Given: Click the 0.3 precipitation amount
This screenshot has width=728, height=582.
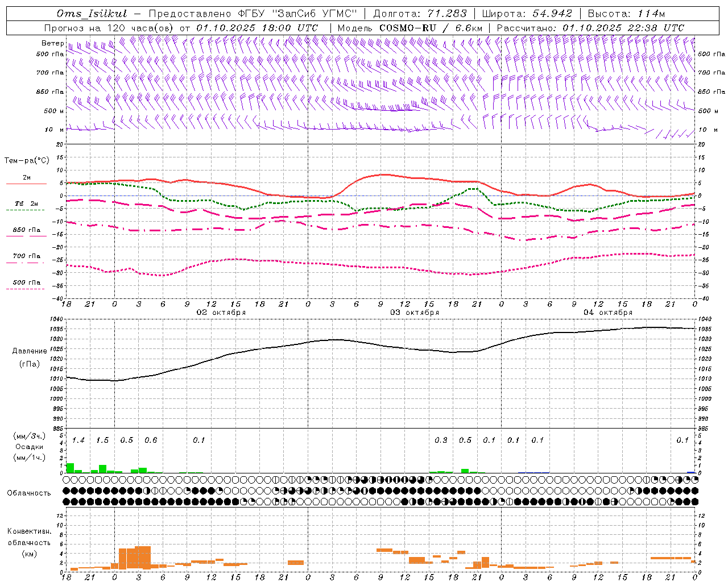Looking at the screenshot, I should (441, 440).
